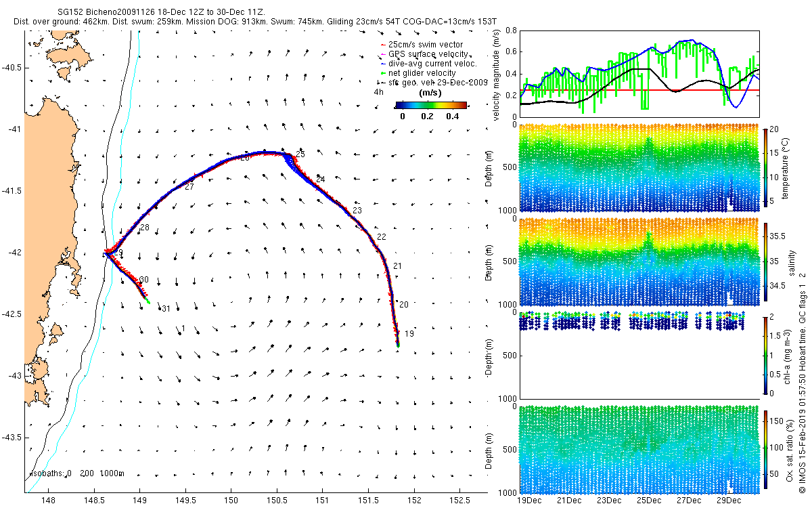
Task: Click latitude tick '-43.5' on the map axis
Action: pyautogui.click(x=12, y=437)
